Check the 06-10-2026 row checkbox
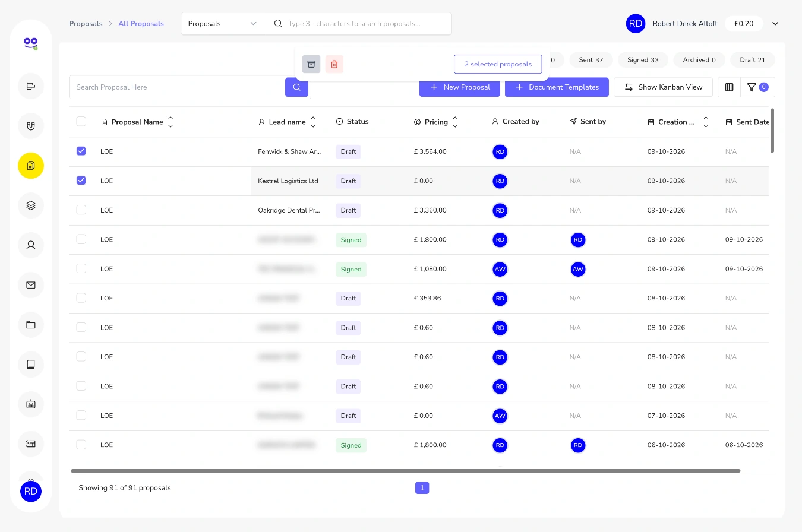Screen dimensions: 802x532 [81, 445]
